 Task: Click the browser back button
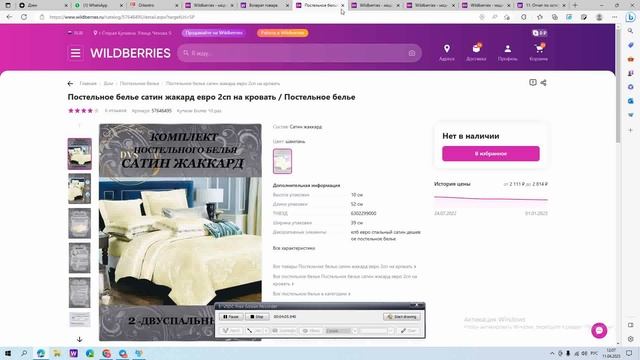9,17
